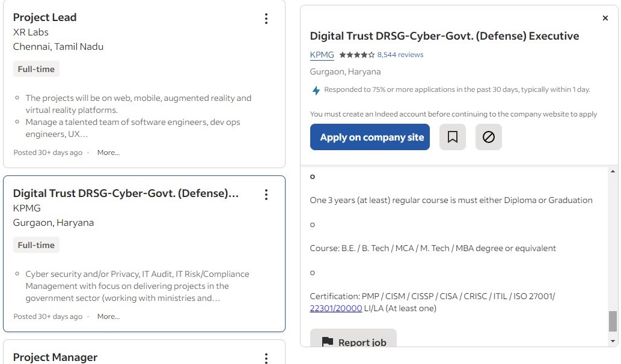The height and width of the screenshot is (364, 621).
Task: View the 8,544 reviews link
Action: 400,55
